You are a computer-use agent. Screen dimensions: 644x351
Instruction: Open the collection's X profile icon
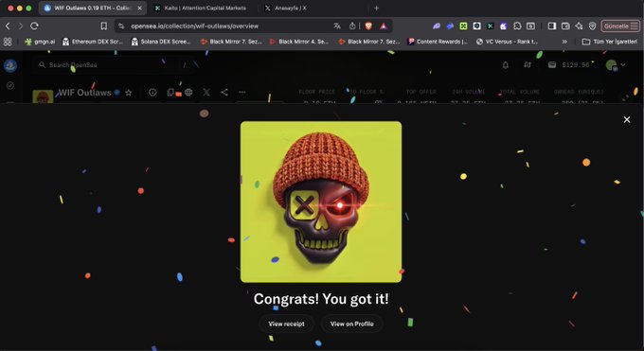206,93
